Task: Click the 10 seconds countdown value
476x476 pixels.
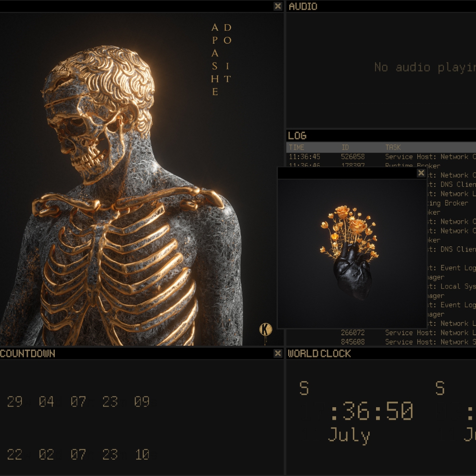Action: coord(142,455)
